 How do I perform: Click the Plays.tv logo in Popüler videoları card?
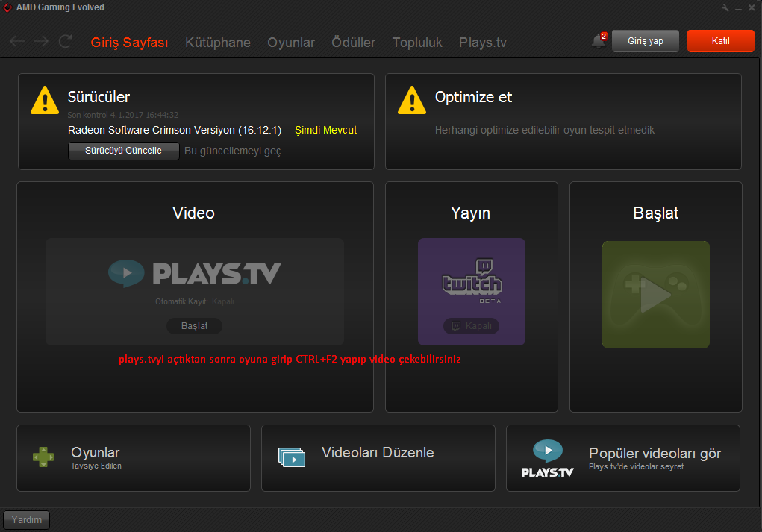tap(547, 459)
